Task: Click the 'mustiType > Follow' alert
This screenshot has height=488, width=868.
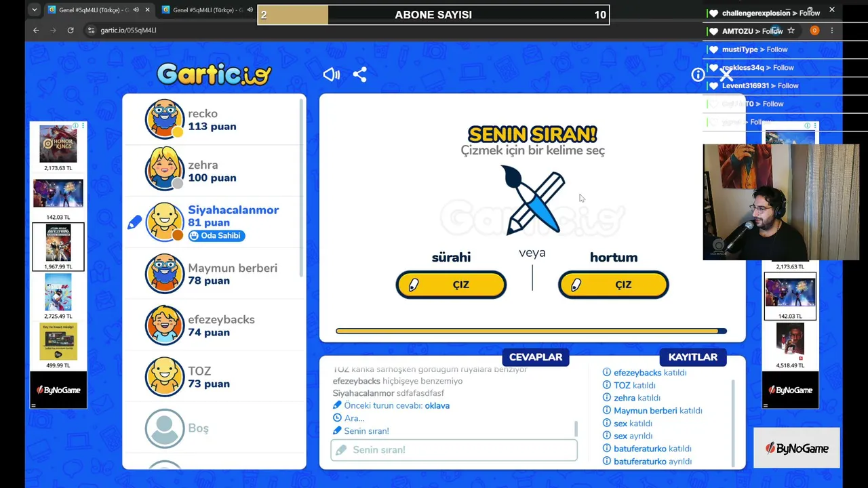Action: [x=754, y=49]
